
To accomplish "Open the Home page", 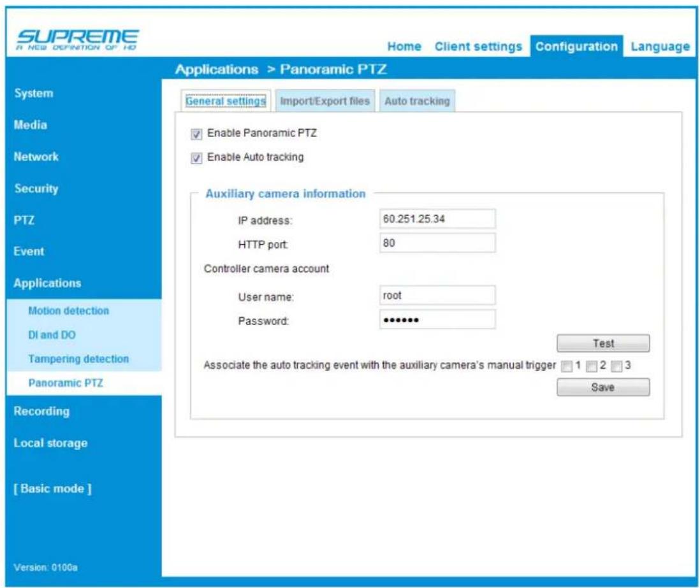I will coord(404,47).
